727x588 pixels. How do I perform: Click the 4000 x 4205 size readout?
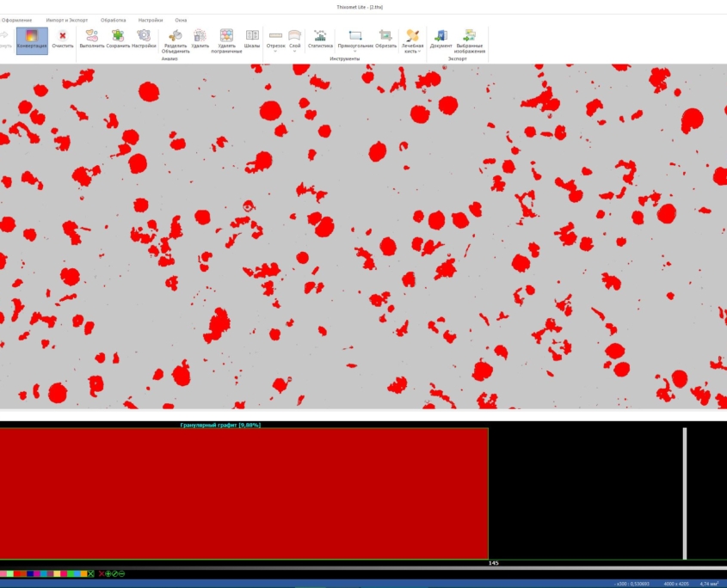676,584
